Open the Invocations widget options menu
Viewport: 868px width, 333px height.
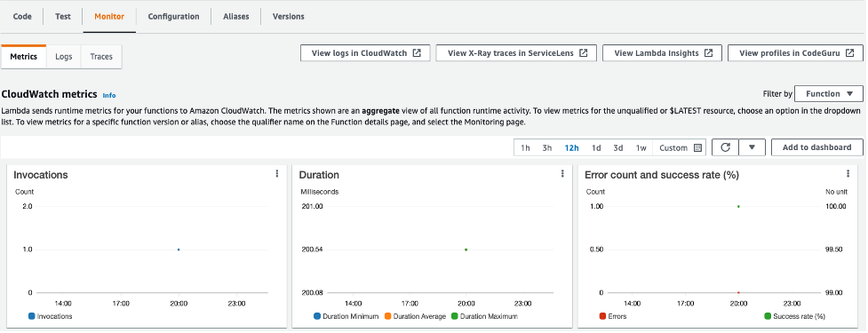(277, 174)
